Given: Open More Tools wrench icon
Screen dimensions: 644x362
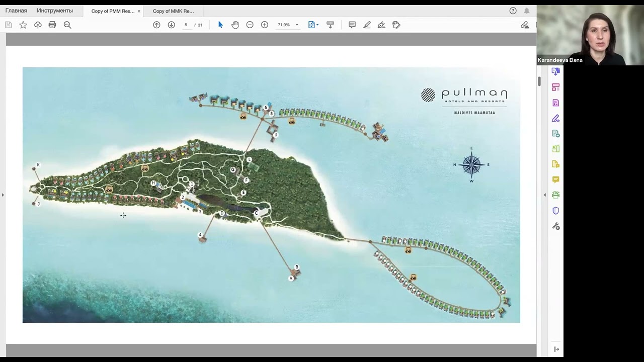Looking at the screenshot, I should coord(555,226).
